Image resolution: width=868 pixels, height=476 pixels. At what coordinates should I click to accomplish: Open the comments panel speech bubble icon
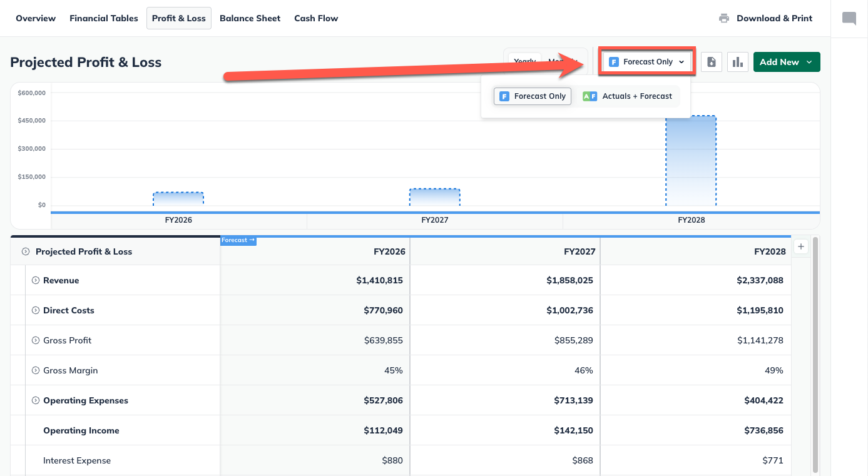tap(849, 18)
